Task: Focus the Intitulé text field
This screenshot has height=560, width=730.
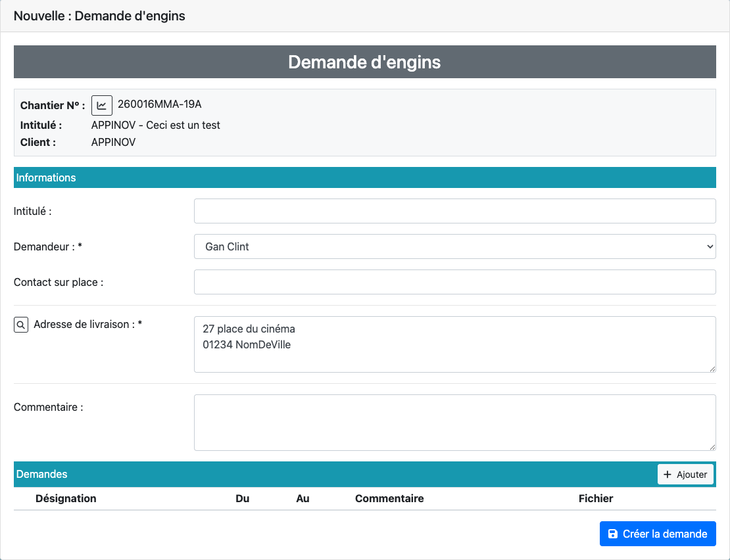Action: coord(454,211)
